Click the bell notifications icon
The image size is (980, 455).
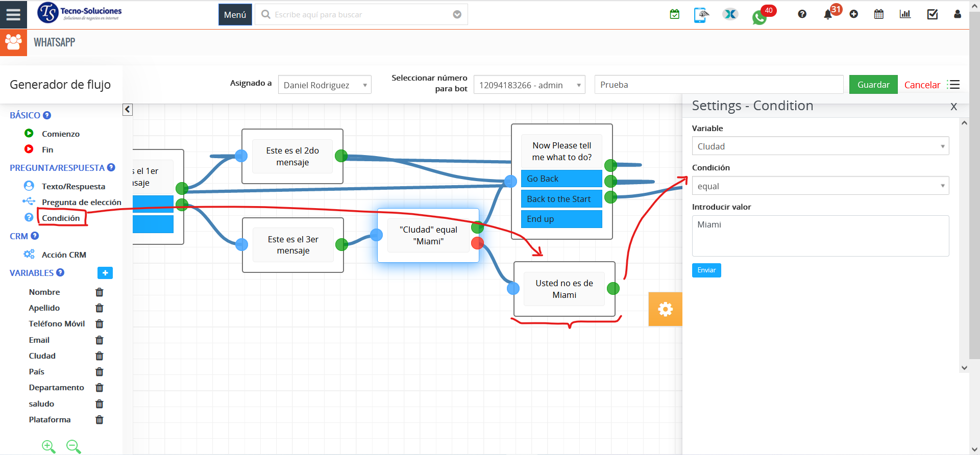[x=828, y=14]
